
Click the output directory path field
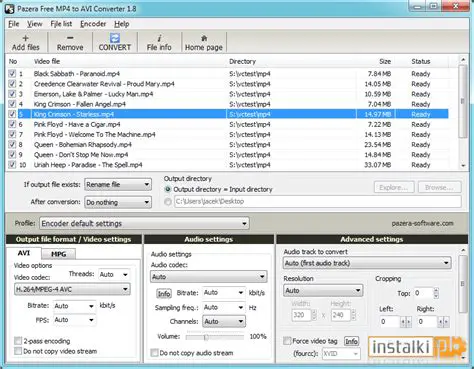(318, 201)
